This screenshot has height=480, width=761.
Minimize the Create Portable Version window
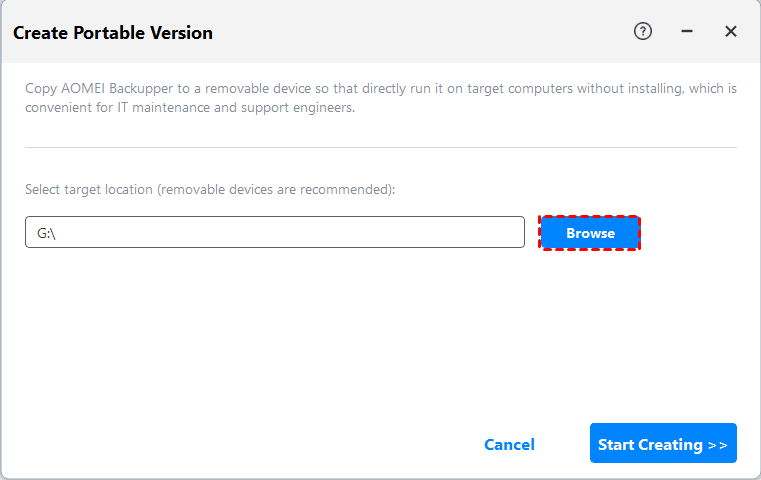point(687,31)
